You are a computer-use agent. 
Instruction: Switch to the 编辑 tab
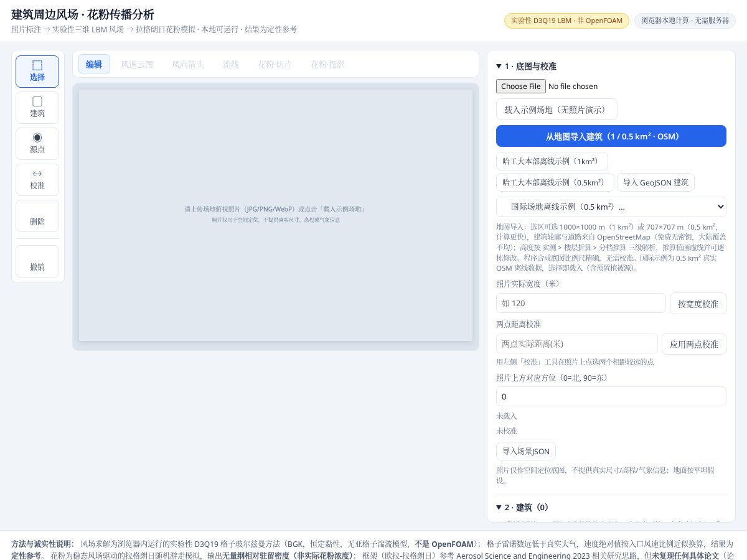pyautogui.click(x=94, y=64)
